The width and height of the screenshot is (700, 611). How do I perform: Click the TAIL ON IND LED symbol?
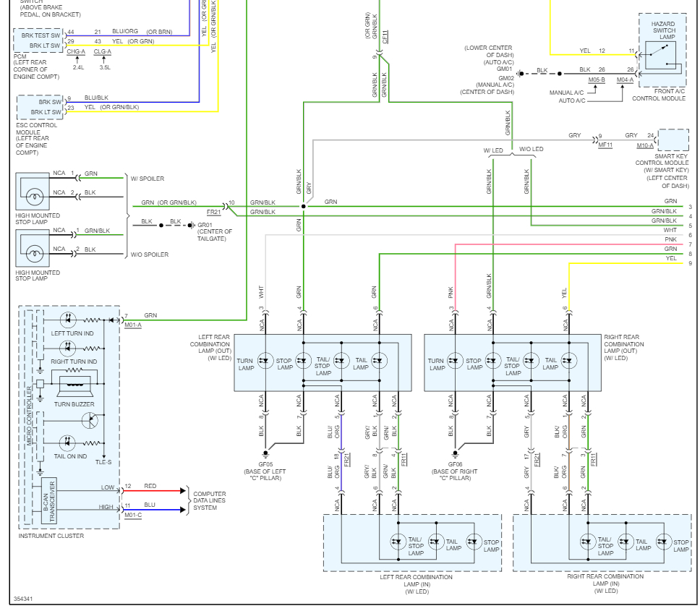68,443
